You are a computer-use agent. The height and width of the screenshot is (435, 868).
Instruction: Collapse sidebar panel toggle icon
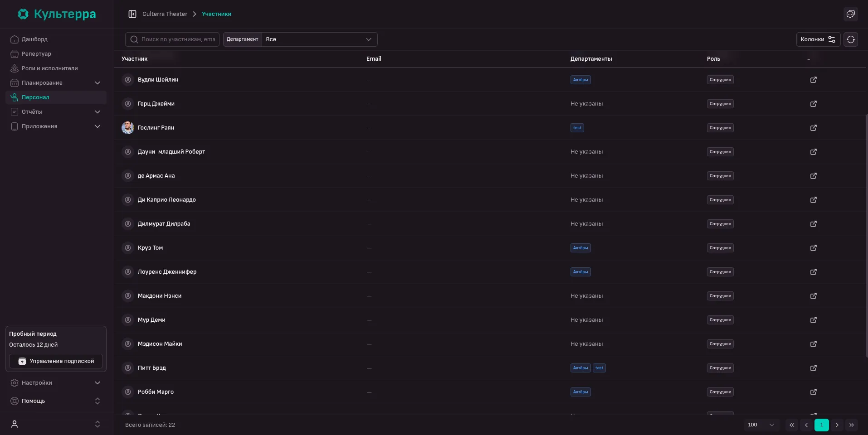pyautogui.click(x=132, y=14)
